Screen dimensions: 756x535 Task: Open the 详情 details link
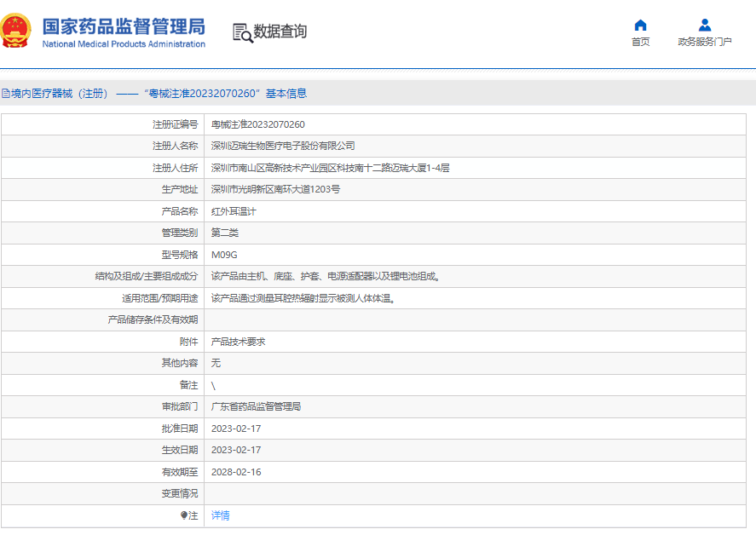[x=221, y=515]
